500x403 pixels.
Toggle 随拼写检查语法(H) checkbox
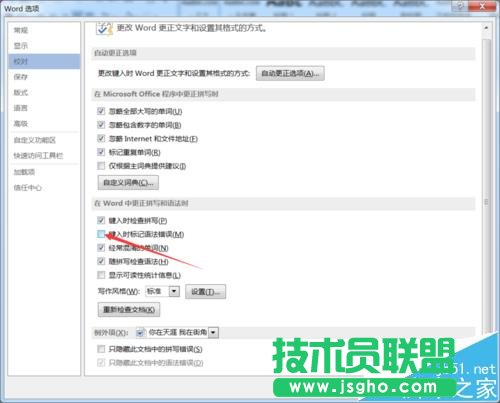(x=101, y=261)
